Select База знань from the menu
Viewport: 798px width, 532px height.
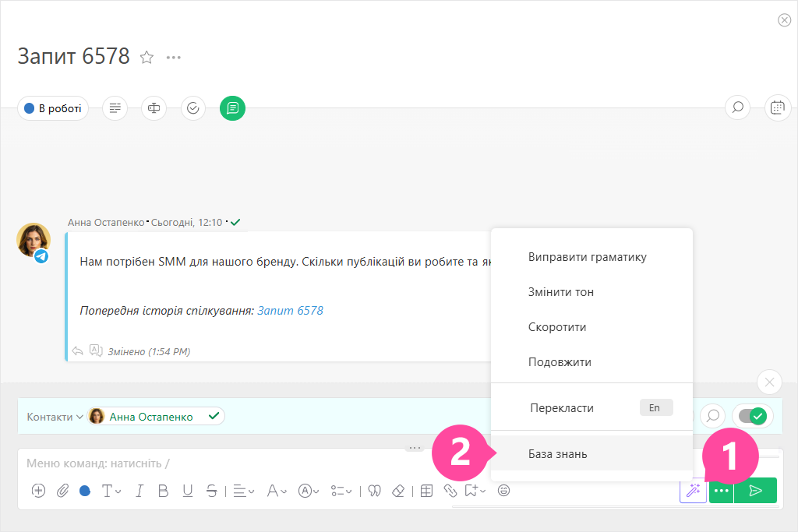(557, 454)
